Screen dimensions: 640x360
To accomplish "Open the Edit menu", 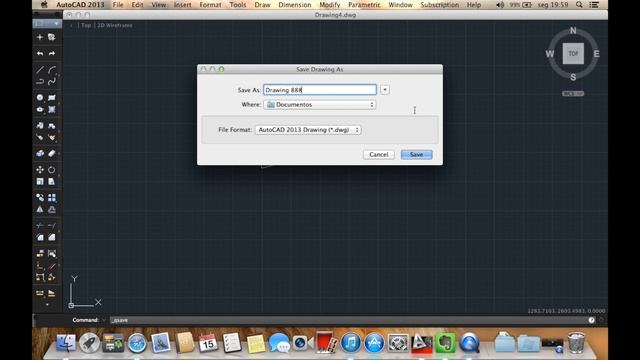I will [x=137, y=5].
